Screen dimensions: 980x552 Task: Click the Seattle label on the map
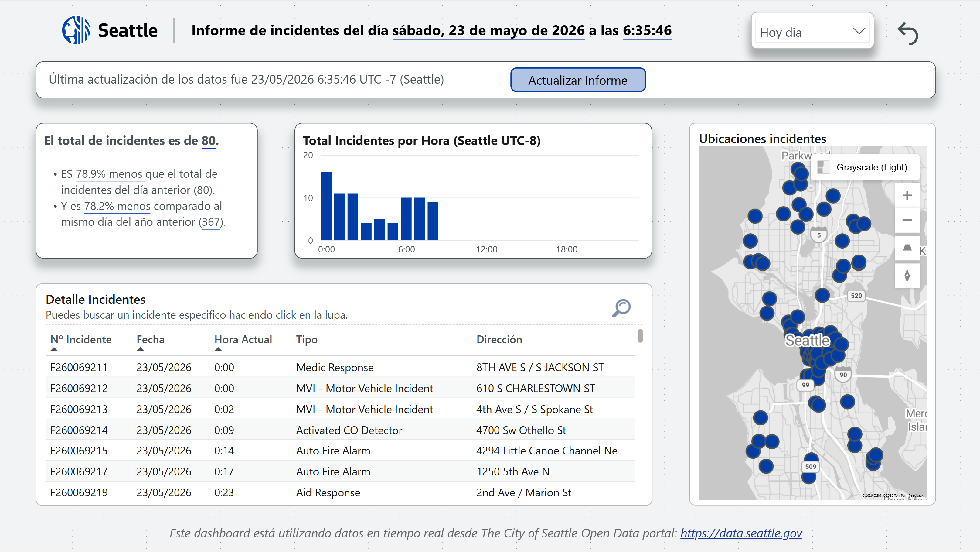point(807,340)
